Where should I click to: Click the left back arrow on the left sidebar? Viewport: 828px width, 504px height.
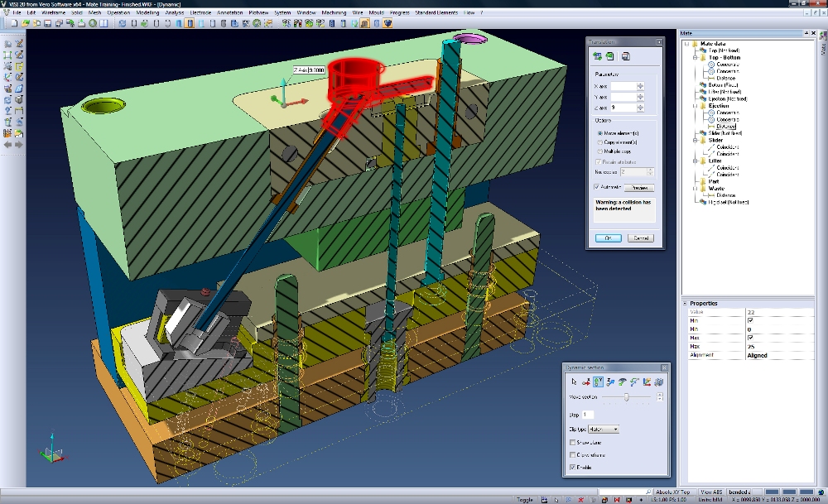click(8, 144)
